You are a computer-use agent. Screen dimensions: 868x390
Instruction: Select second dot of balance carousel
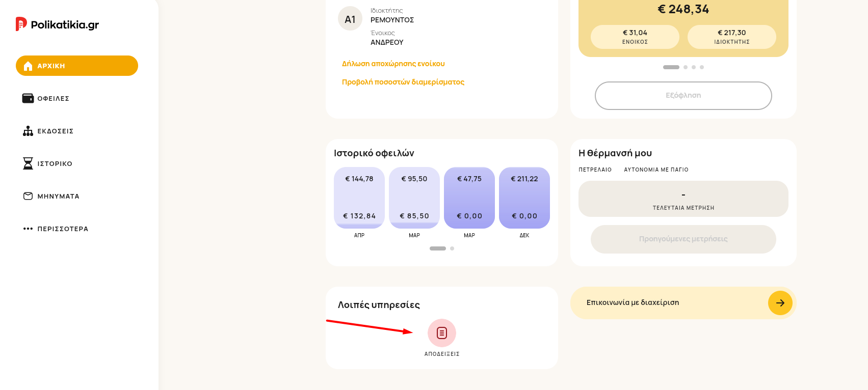pyautogui.click(x=686, y=67)
